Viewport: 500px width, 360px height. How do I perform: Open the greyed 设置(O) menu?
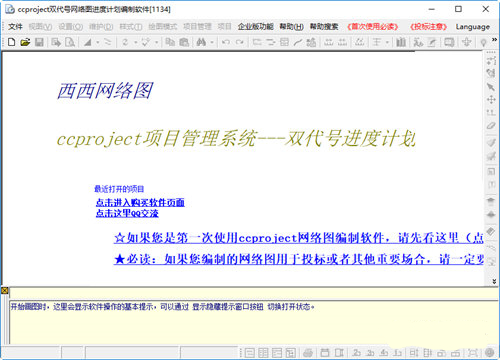click(71, 27)
